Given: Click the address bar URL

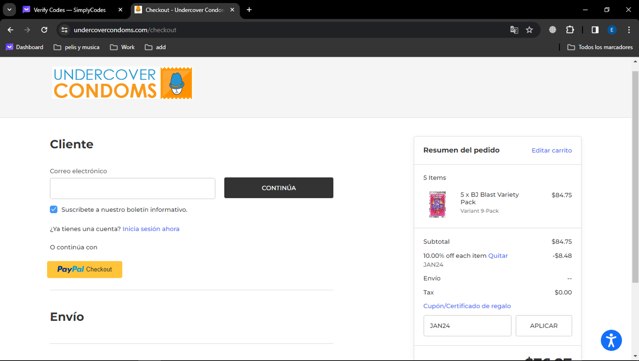Looking at the screenshot, I should point(125,30).
